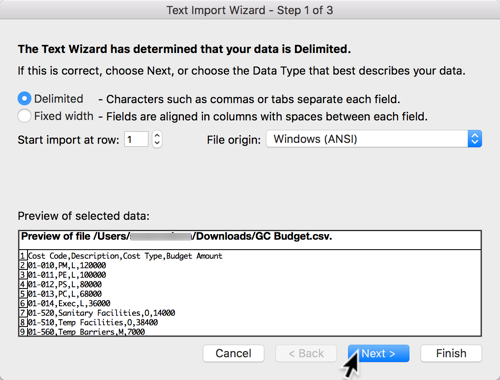Open the File origin dropdown

[374, 139]
